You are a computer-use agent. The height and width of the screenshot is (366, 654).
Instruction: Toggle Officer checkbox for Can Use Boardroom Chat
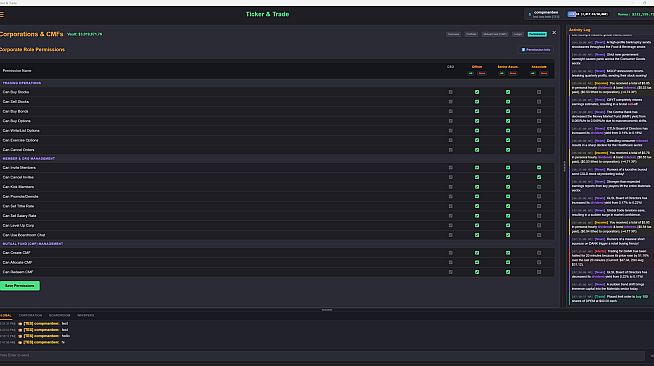click(477, 235)
